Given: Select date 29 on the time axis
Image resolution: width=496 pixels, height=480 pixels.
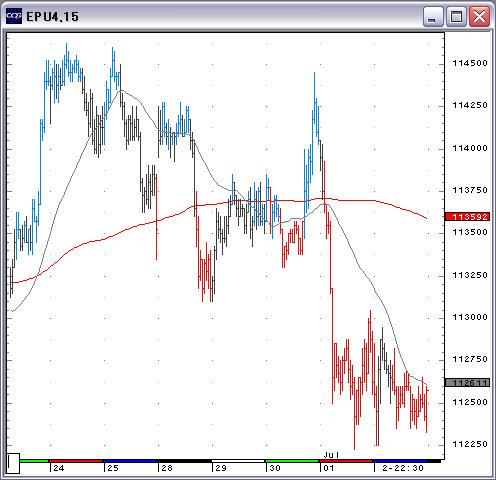Looking at the screenshot, I should pos(221,468).
